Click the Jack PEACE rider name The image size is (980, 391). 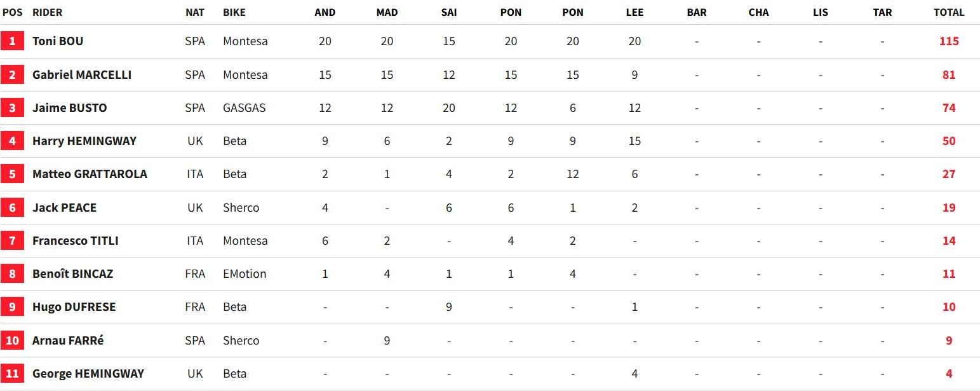point(64,207)
